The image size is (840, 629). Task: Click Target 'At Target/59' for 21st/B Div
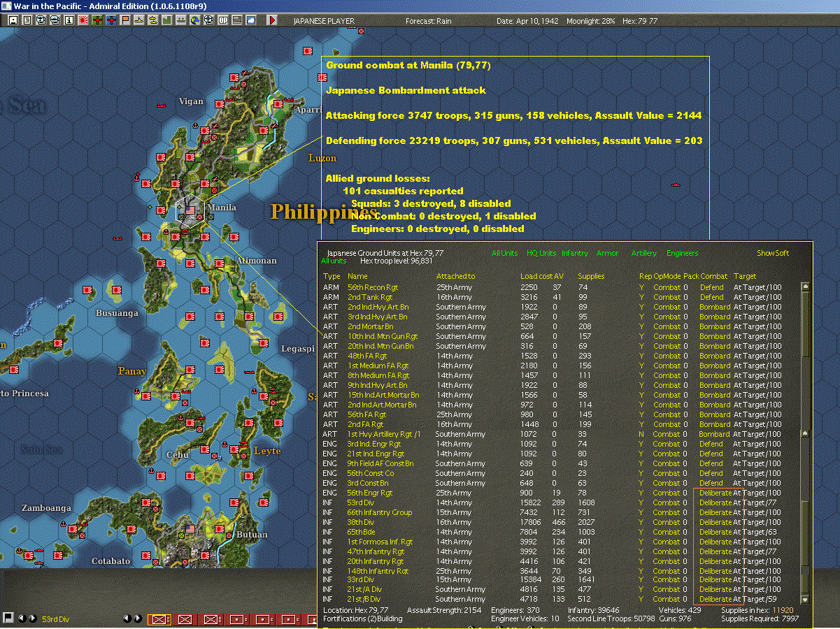tap(755, 599)
